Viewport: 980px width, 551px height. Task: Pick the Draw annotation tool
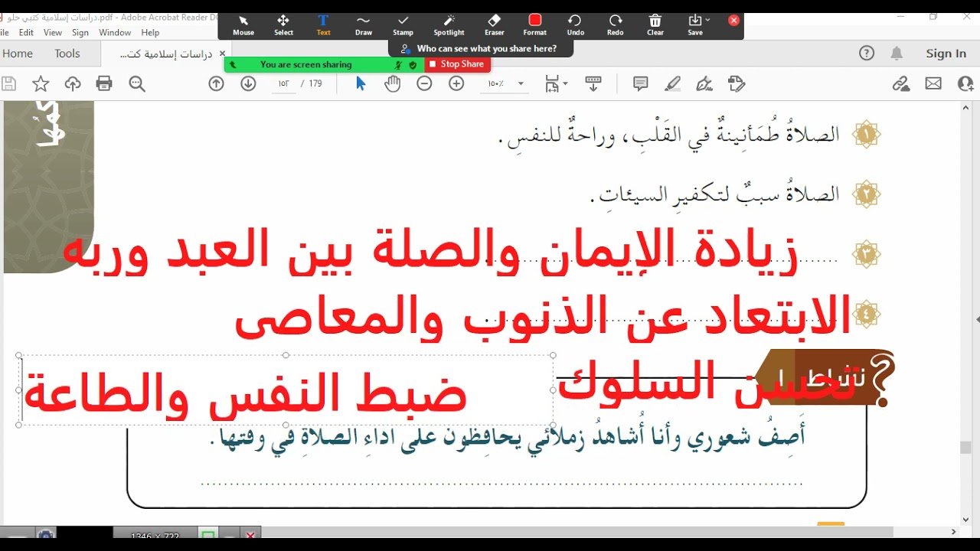pyautogui.click(x=364, y=25)
